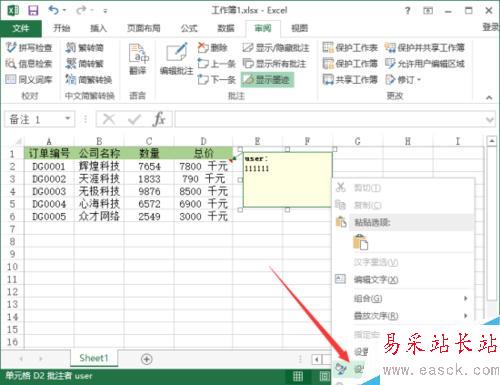
Task: Open 简繁转换 conversion options
Action: tap(89, 79)
